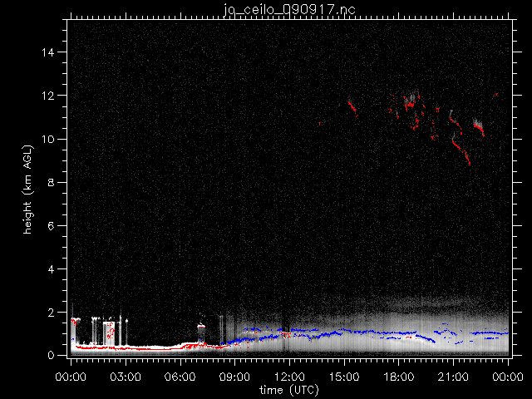The image size is (532, 399).
Task: Click the 12:00 time tick label
Action: (x=288, y=377)
